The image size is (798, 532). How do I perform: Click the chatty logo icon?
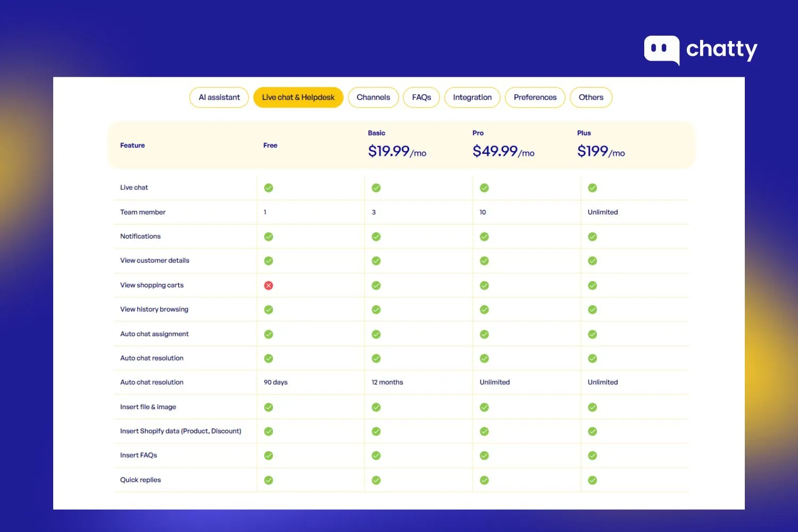point(662,51)
